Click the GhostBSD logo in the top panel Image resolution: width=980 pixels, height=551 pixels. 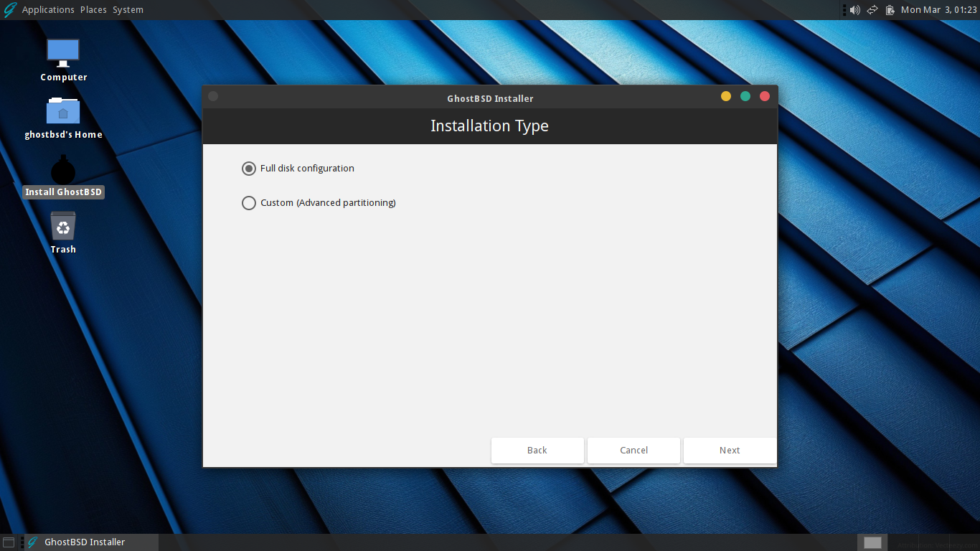(9, 9)
